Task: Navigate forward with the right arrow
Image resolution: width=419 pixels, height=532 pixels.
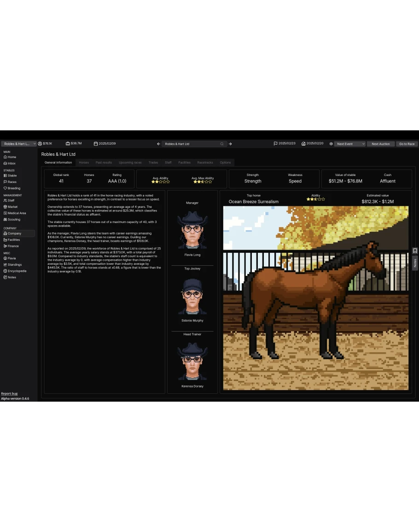Action: (230, 144)
